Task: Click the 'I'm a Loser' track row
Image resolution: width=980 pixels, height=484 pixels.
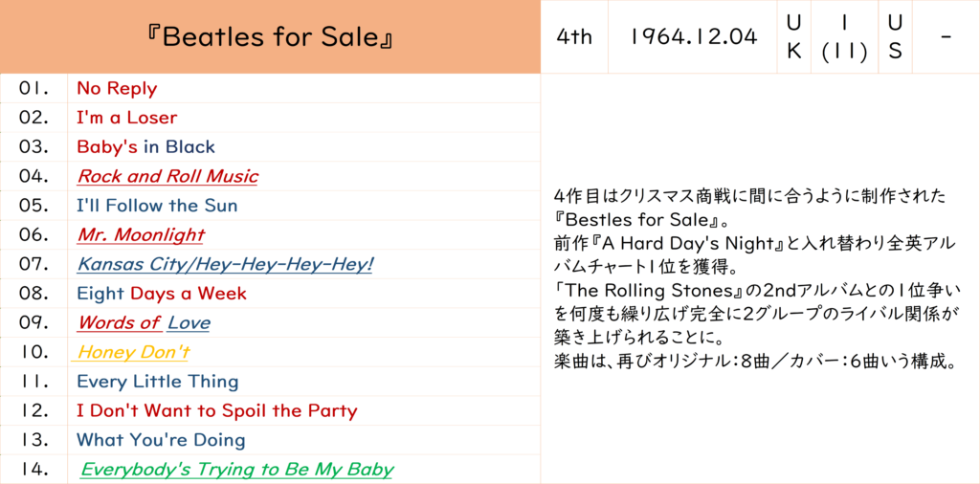Action: click(126, 118)
